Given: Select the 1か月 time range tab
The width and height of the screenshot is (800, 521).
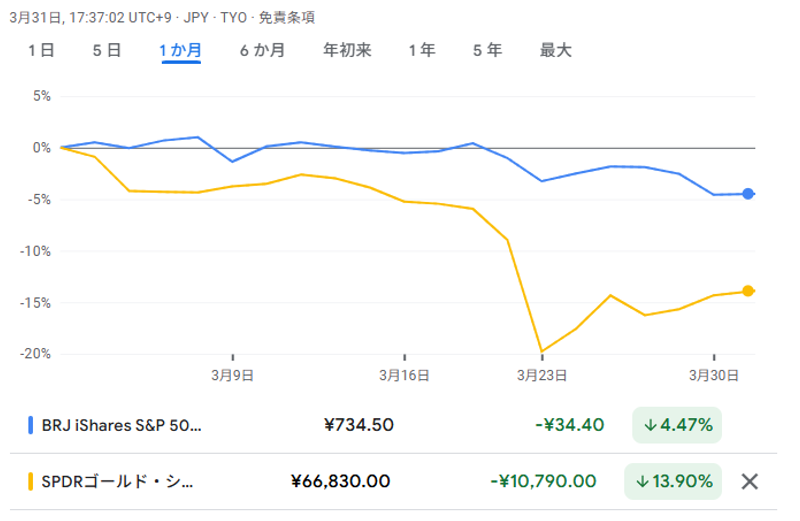Looking at the screenshot, I should [181, 50].
